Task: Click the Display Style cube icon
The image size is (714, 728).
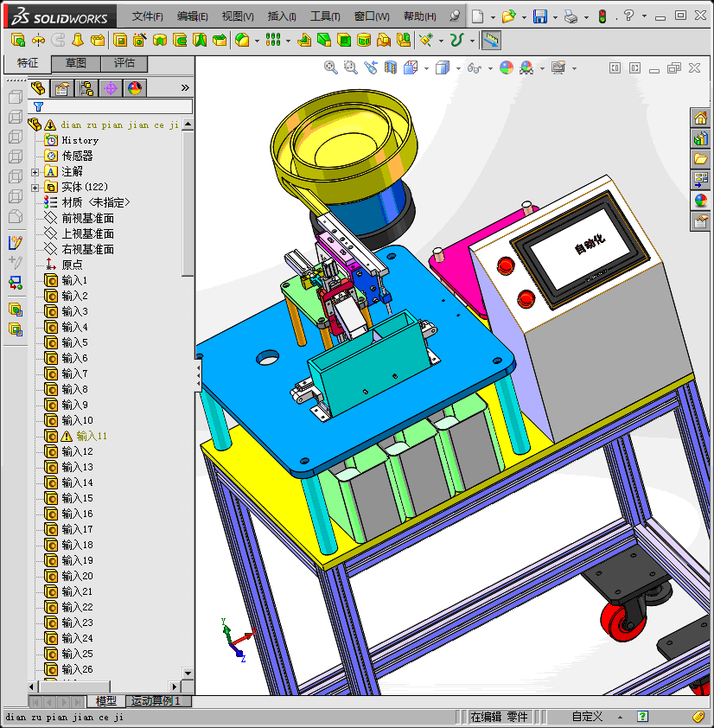Action: tap(443, 67)
